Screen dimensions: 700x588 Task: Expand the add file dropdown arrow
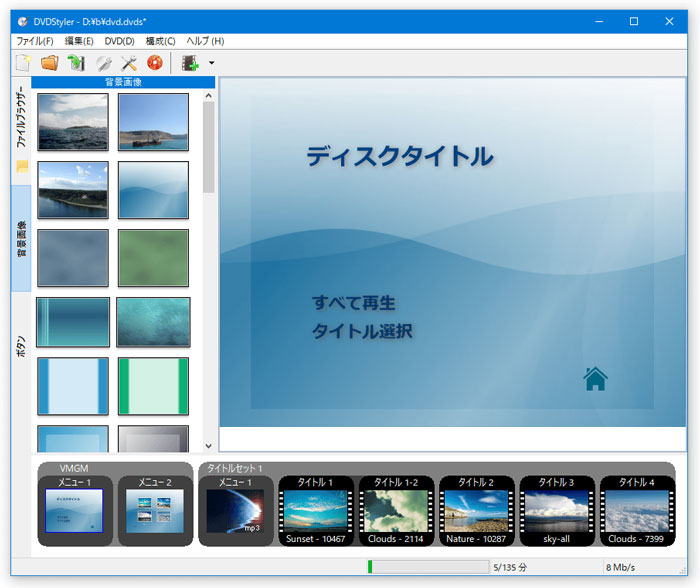[211, 64]
